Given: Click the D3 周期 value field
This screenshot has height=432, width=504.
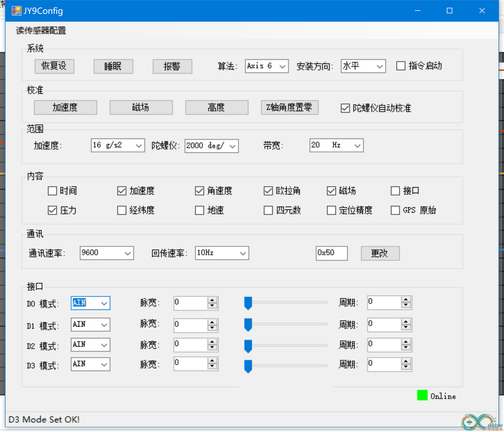Looking at the screenshot, I should point(384,364).
